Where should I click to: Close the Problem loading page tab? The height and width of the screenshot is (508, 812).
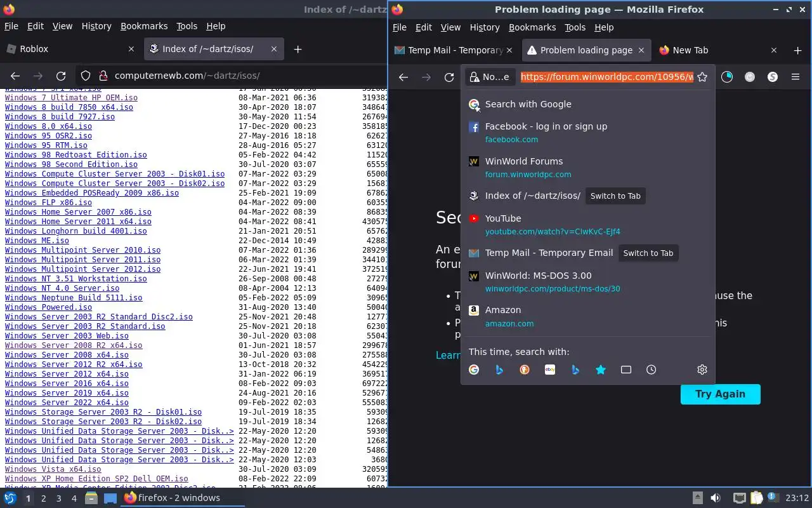tap(641, 50)
